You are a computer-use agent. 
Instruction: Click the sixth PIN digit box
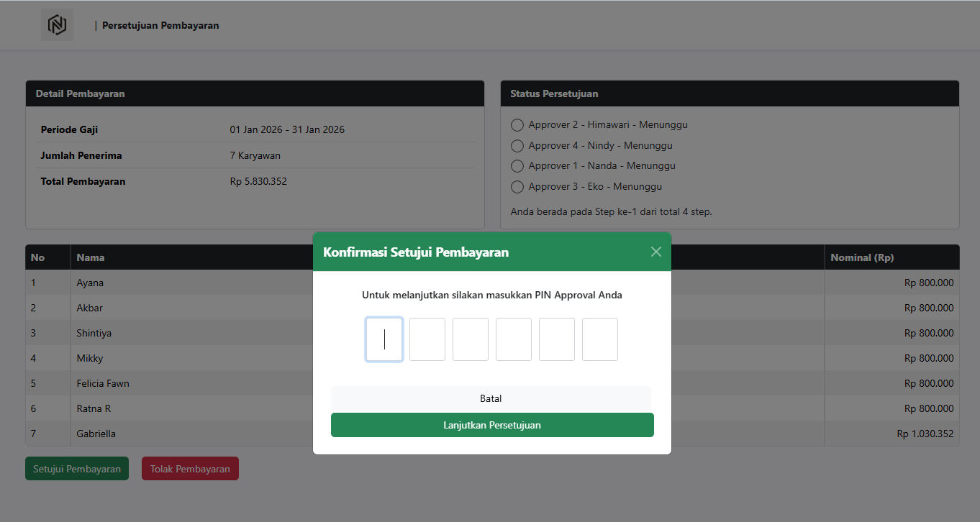[x=600, y=339]
